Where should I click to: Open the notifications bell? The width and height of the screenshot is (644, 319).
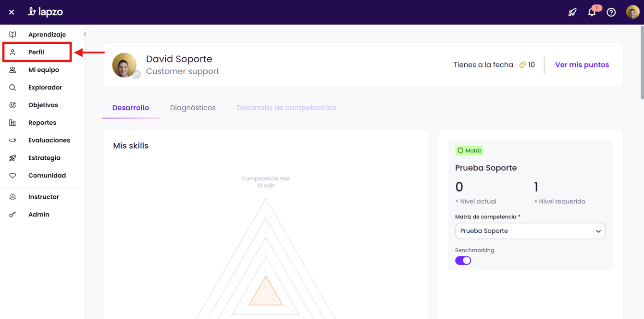pyautogui.click(x=592, y=13)
